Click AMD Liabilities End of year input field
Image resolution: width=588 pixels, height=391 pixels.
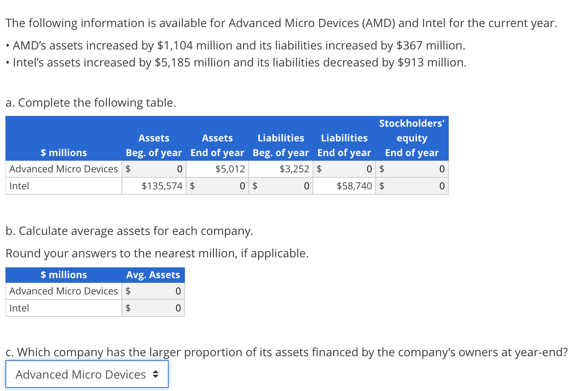coord(344,169)
